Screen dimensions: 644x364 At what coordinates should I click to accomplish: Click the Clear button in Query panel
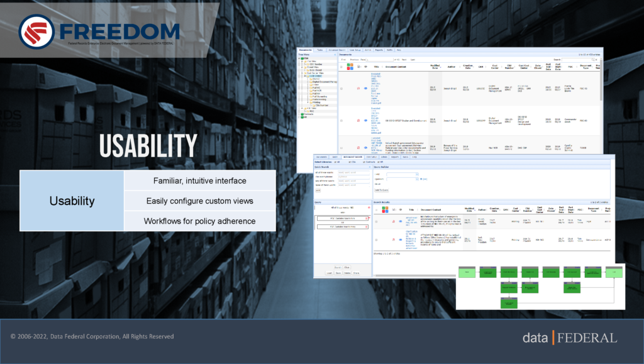347,267
